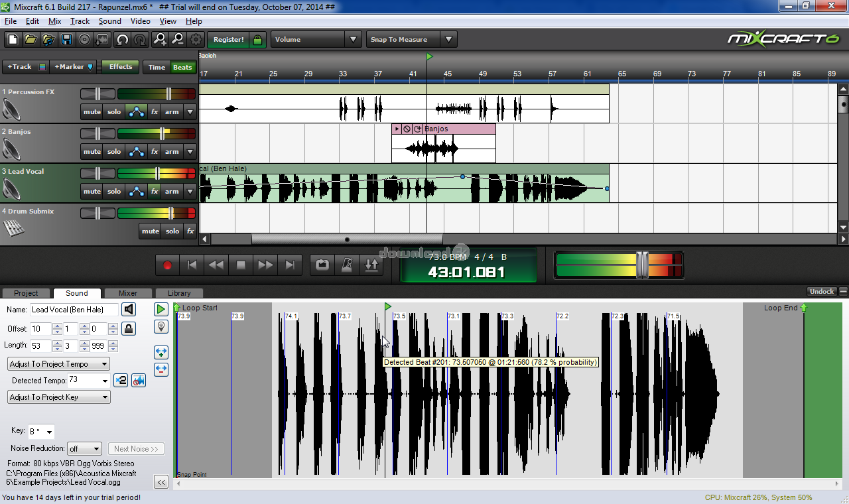
Task: Open automation on Banjos track
Action: pos(137,152)
